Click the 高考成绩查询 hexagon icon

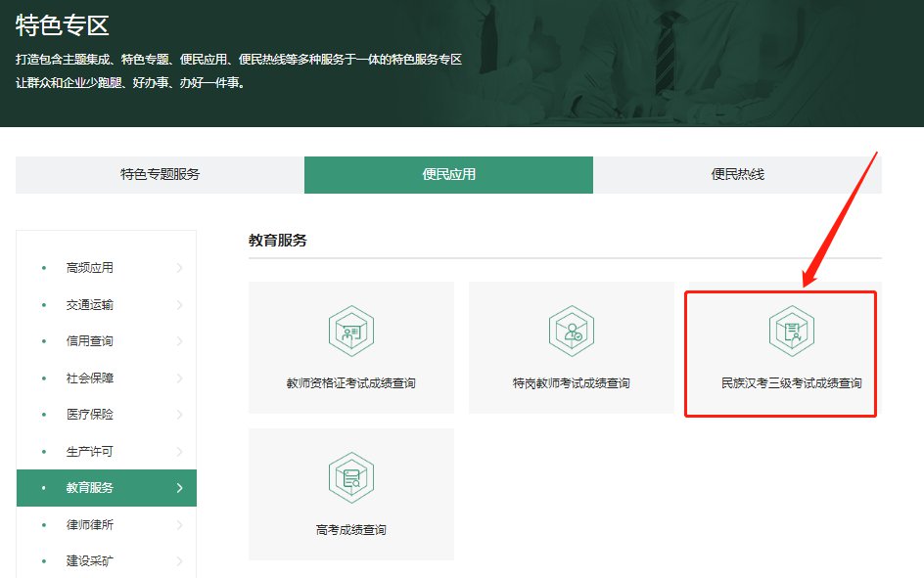pyautogui.click(x=351, y=478)
